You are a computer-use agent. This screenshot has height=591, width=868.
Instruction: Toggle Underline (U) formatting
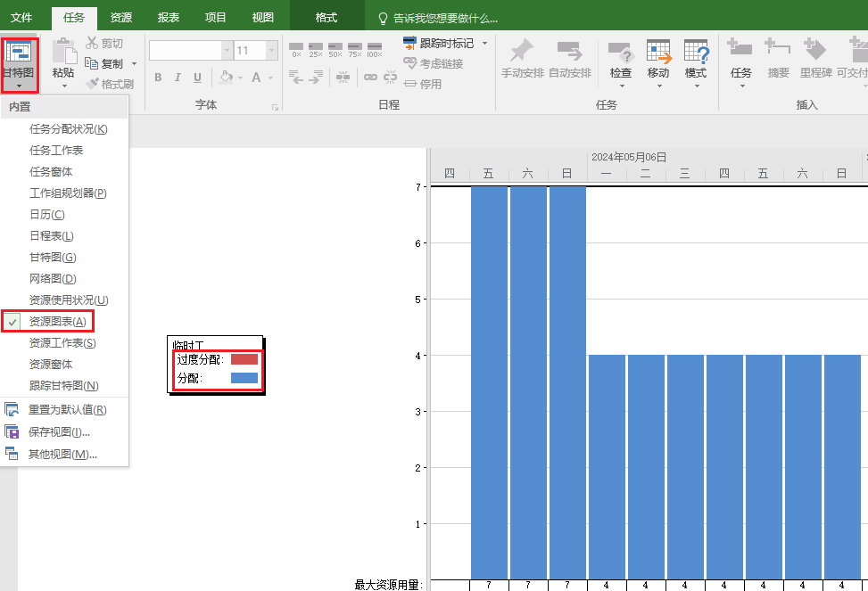point(198,78)
